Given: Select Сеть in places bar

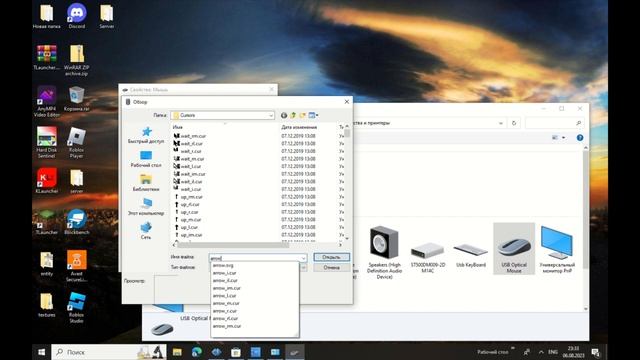Looking at the screenshot, I should pyautogui.click(x=146, y=231).
